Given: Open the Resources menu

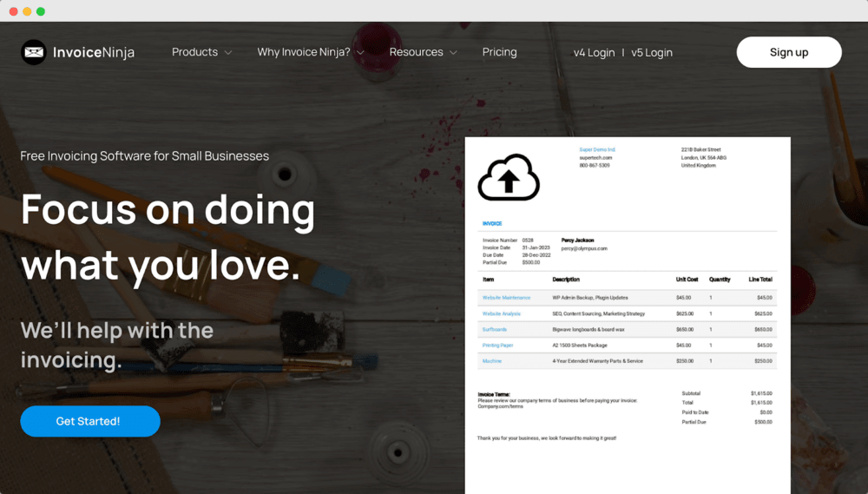Looking at the screenshot, I should tap(416, 52).
